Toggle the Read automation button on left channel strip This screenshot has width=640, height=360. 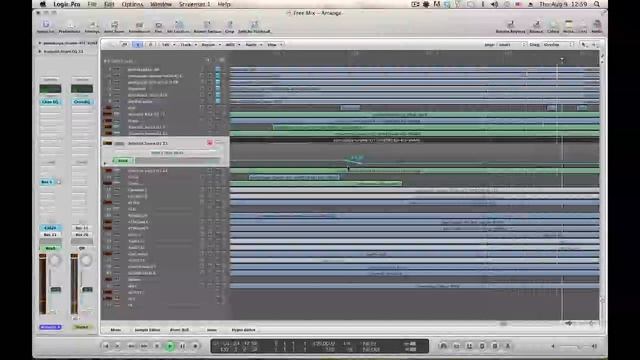point(50,248)
